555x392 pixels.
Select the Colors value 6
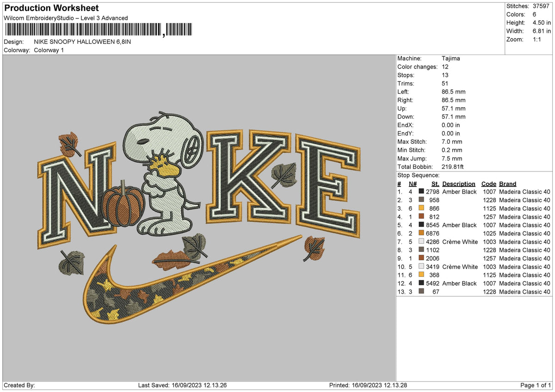[x=535, y=14]
